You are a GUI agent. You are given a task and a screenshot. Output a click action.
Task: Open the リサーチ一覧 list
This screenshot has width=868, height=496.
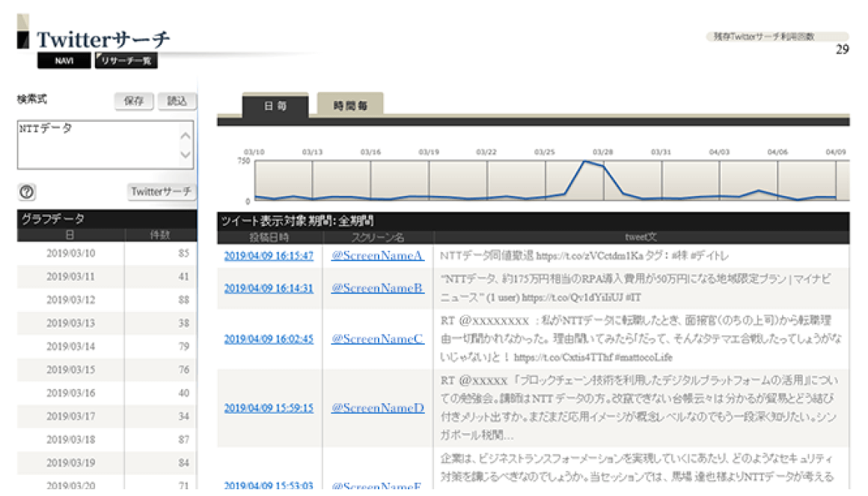click(x=126, y=61)
